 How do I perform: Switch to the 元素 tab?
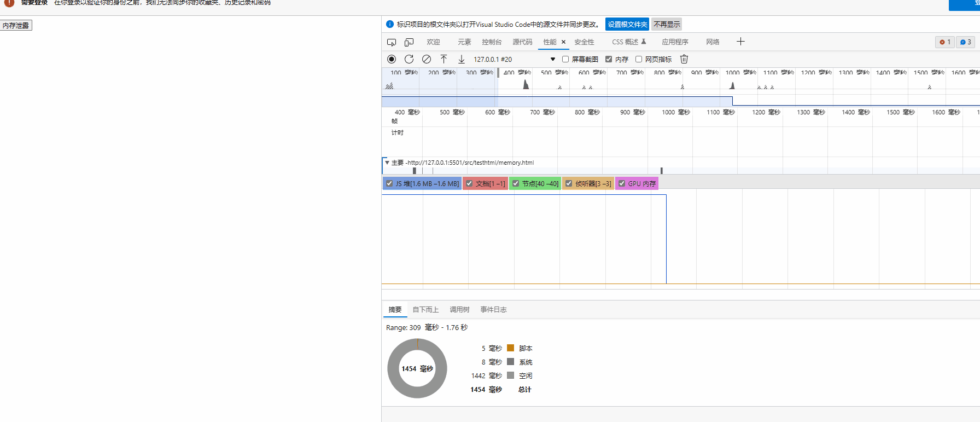point(464,42)
